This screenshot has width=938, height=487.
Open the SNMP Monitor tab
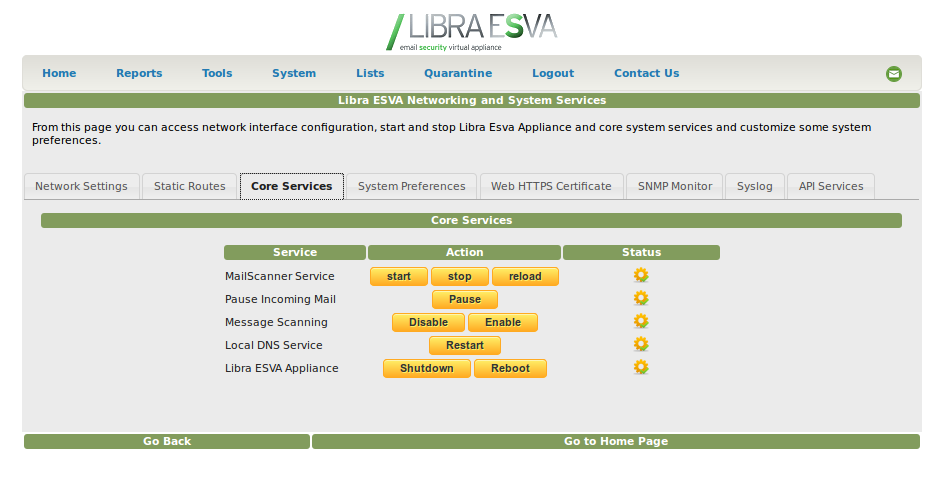(675, 186)
